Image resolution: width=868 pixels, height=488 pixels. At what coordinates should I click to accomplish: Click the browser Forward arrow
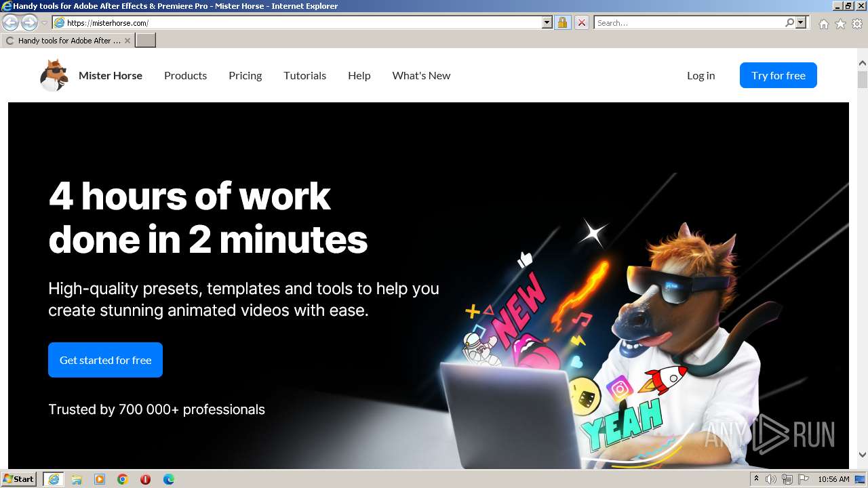point(29,22)
